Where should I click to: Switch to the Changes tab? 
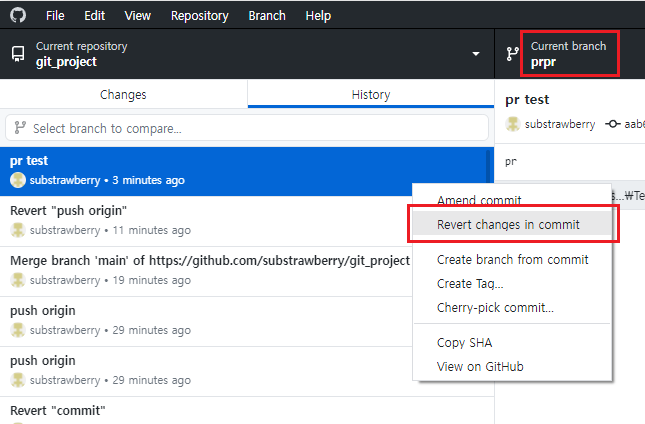123,95
